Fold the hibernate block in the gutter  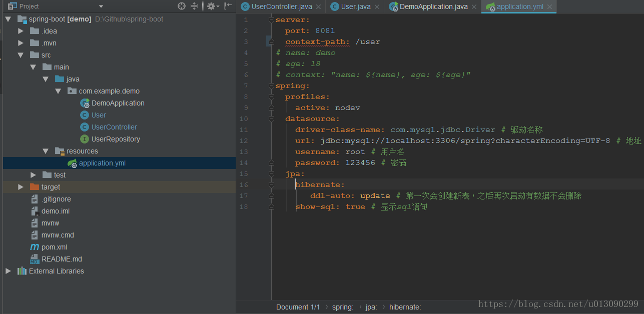click(x=271, y=184)
